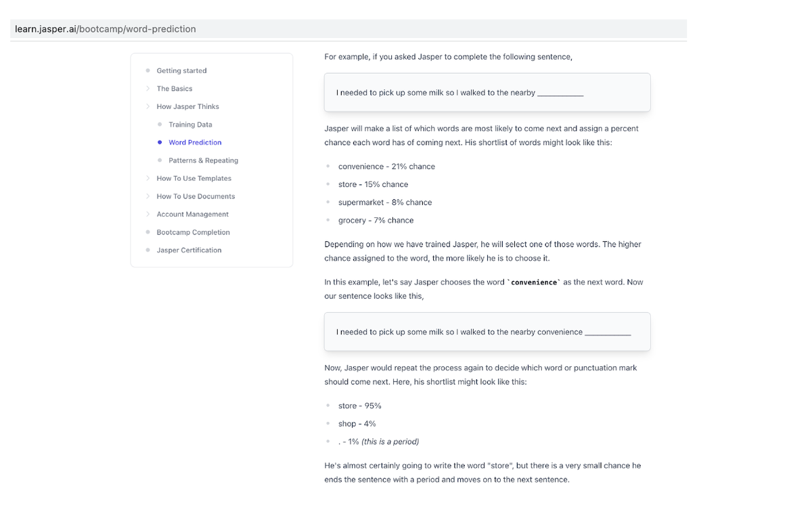Open the Jasper Certification page
Image resolution: width=812 pixels, height=516 pixels.
189,250
